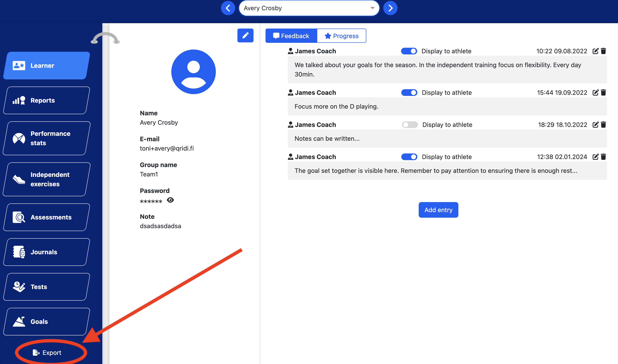The height and width of the screenshot is (364, 618).
Task: Click the Add entry button
Action: click(x=438, y=210)
